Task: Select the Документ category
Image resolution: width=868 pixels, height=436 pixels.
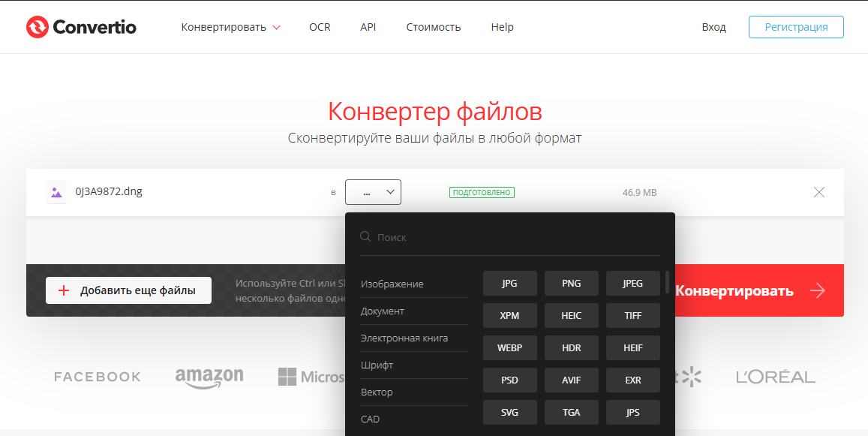Action: pyautogui.click(x=414, y=311)
